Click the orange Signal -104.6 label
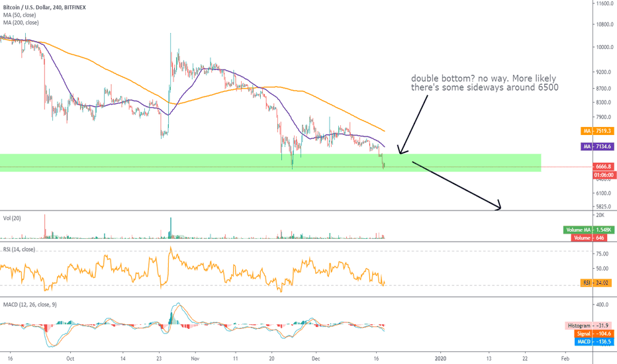The height and width of the screenshot is (364, 617). tap(594, 334)
